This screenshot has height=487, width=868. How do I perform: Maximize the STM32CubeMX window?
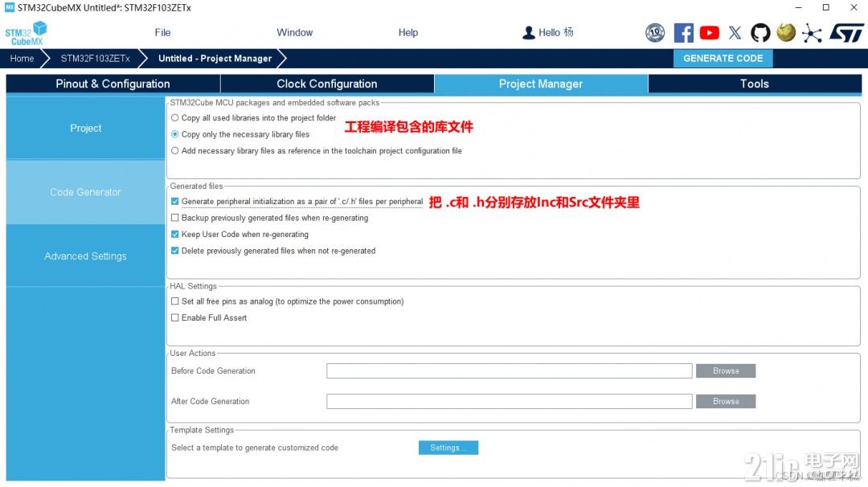(826, 8)
